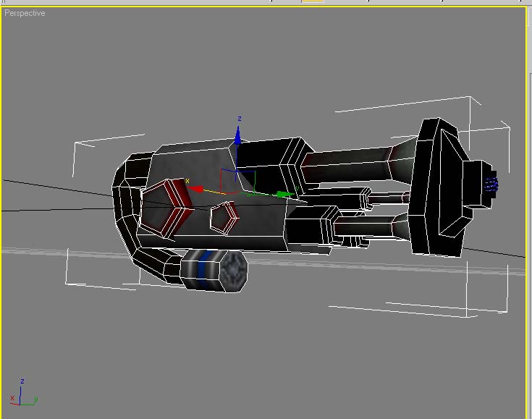Screen dimensions: 532x419
Task: Open the Perspective viewport label menu
Action: coord(25,13)
